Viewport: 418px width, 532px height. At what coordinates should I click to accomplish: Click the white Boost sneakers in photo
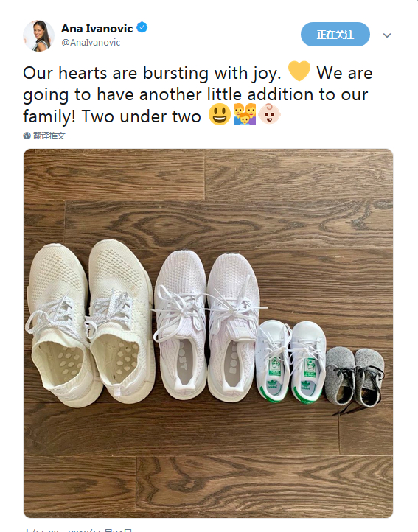click(x=206, y=326)
